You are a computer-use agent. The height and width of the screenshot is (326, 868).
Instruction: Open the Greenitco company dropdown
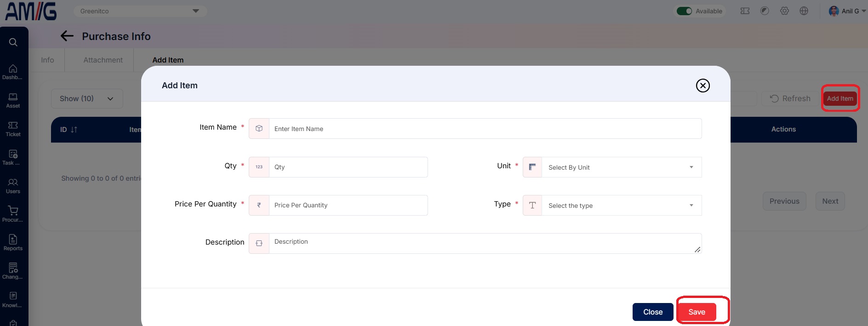(x=140, y=11)
